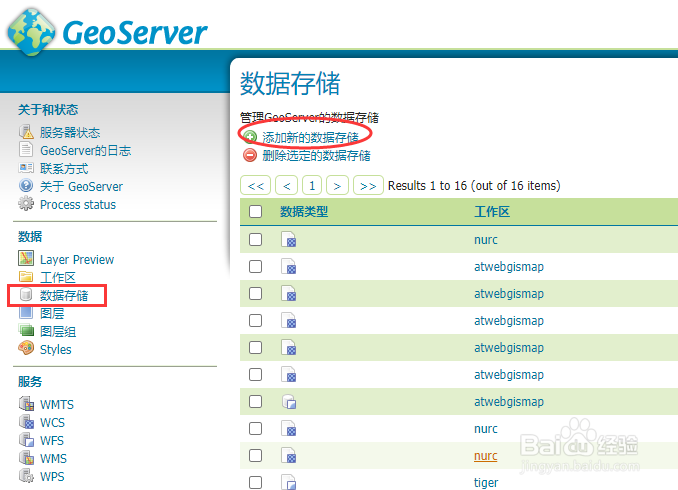Click the WMTS service icon

(26, 404)
